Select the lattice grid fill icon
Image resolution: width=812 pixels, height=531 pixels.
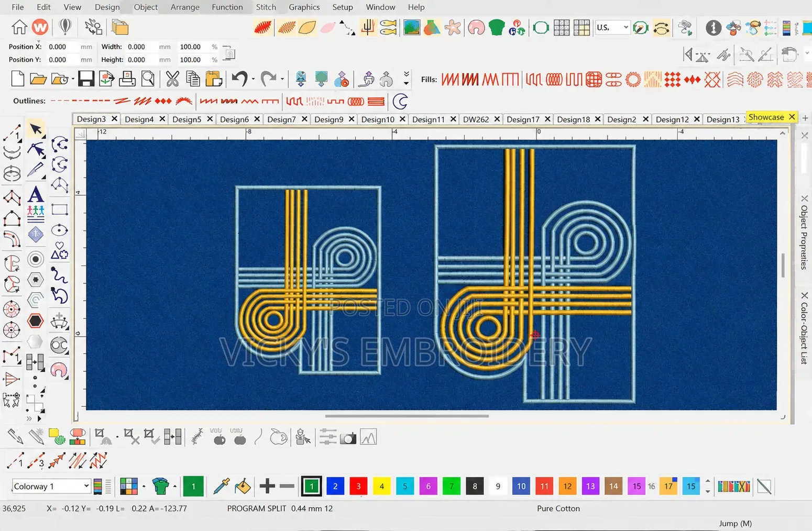(594, 80)
